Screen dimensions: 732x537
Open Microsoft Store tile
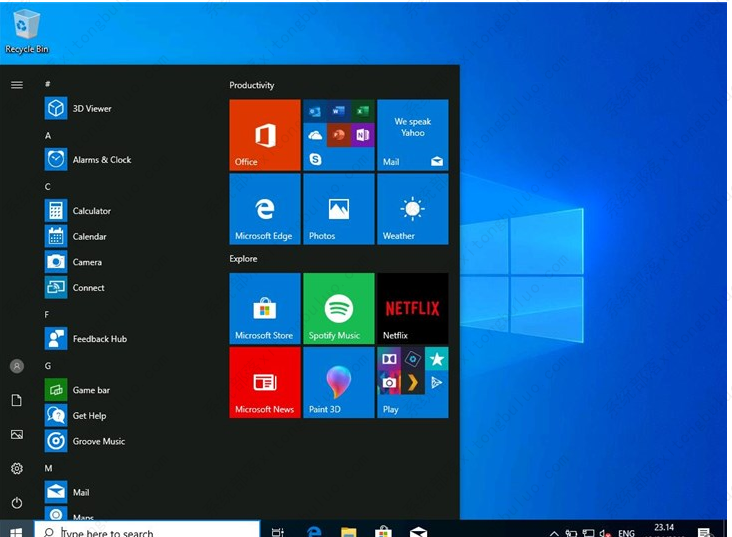click(x=264, y=308)
